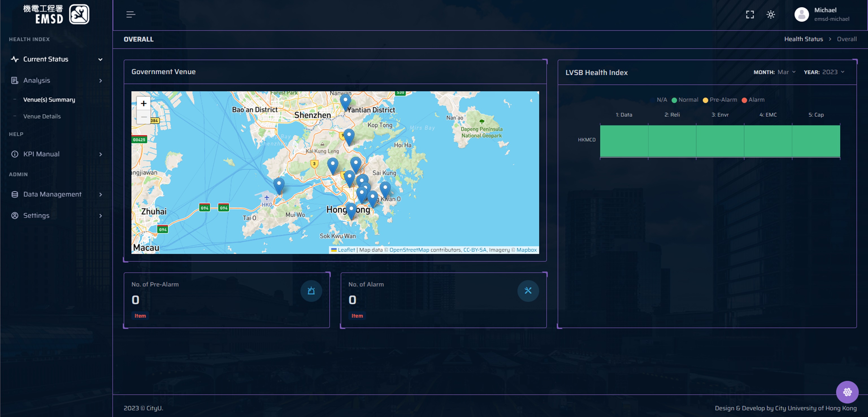Click the hamburger menu collapse icon
The height and width of the screenshot is (417, 868).
(131, 14)
